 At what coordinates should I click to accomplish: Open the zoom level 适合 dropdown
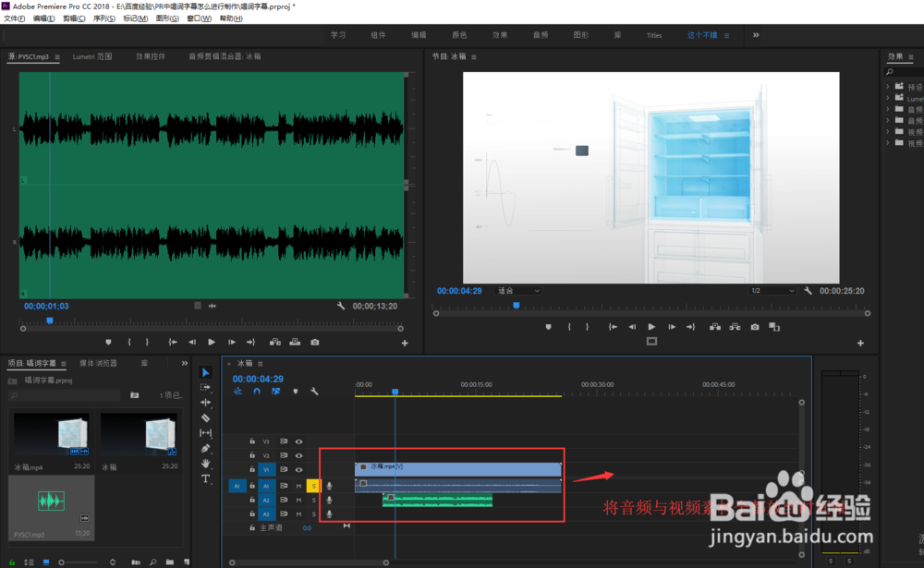518,291
